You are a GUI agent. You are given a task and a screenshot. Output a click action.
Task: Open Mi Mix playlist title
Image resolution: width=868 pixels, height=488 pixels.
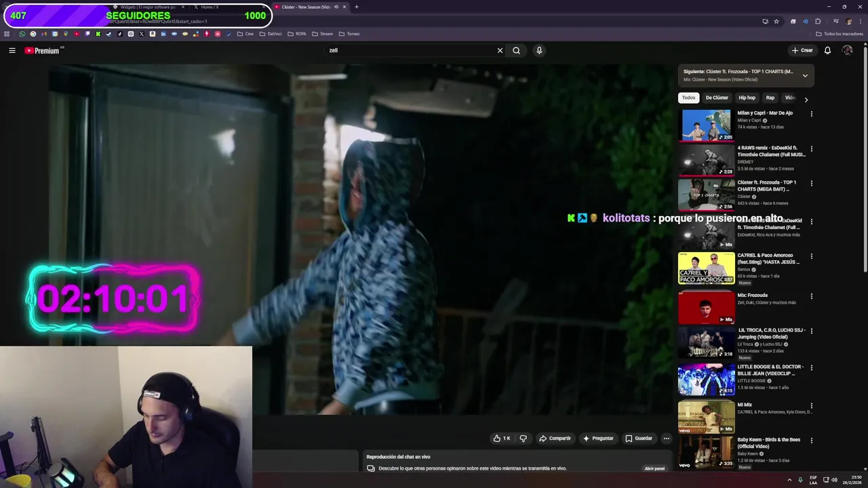click(x=745, y=405)
